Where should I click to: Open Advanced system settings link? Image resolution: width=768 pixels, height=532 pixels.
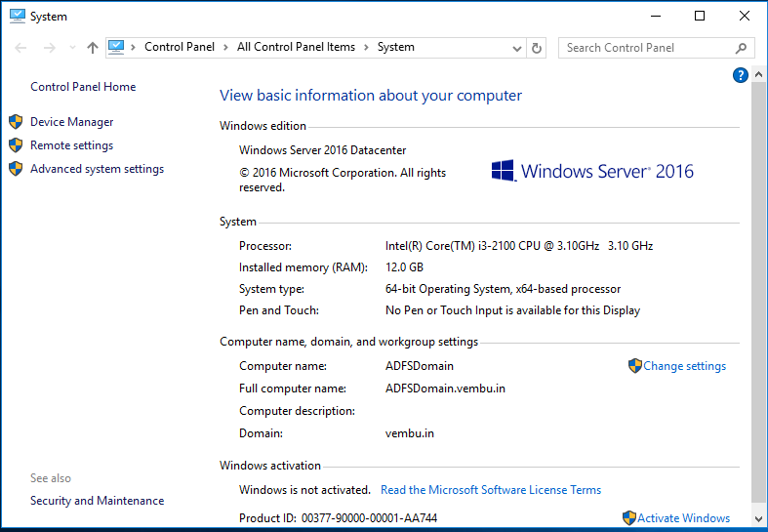tap(97, 169)
